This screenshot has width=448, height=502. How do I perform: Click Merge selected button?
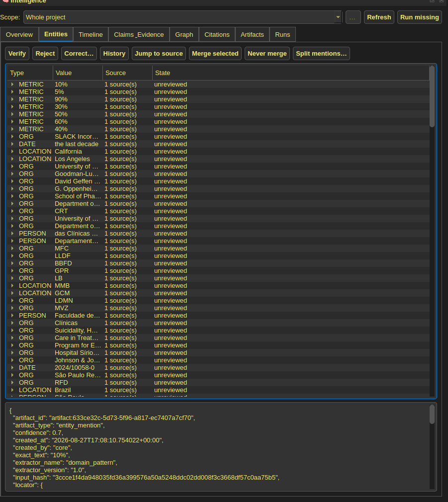215,54
